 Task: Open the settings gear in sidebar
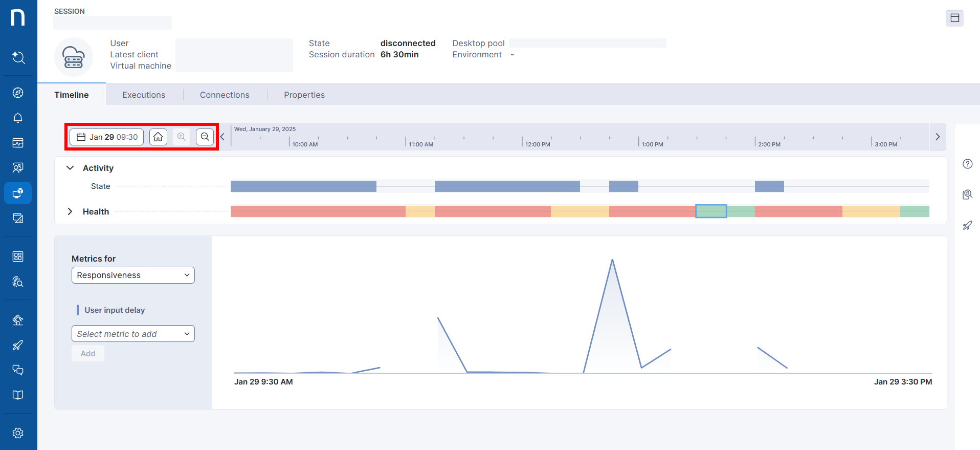coord(18,433)
